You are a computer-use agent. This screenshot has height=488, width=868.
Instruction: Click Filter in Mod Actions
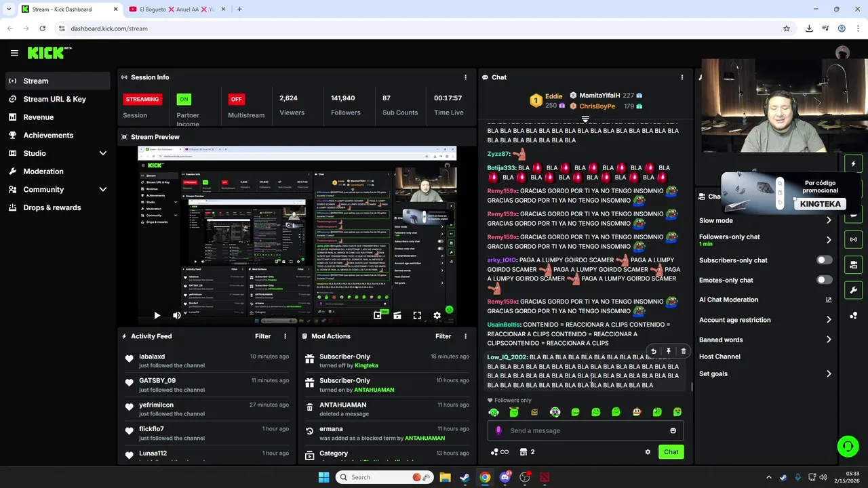point(443,336)
